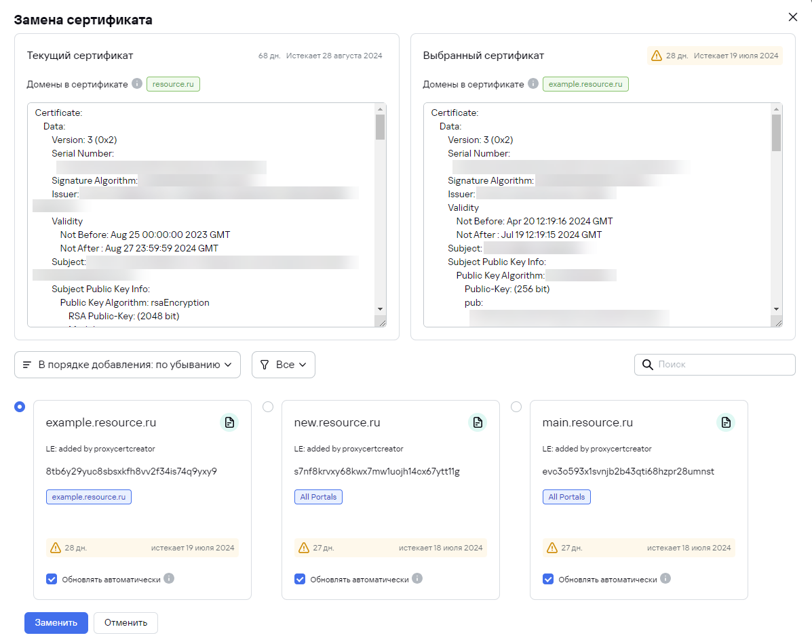The height and width of the screenshot is (644, 812).
Task: Click 'All Portals' tag on new.resource.ru card
Action: pos(318,497)
